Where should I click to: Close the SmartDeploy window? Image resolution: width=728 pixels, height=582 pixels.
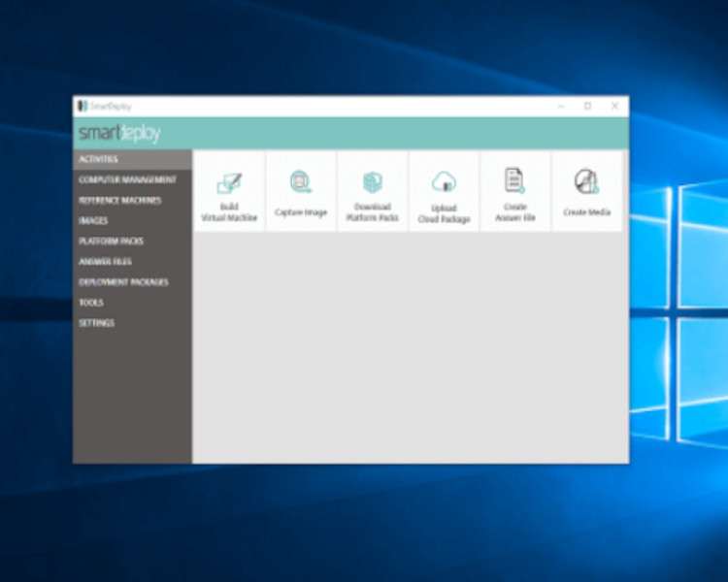coord(614,106)
